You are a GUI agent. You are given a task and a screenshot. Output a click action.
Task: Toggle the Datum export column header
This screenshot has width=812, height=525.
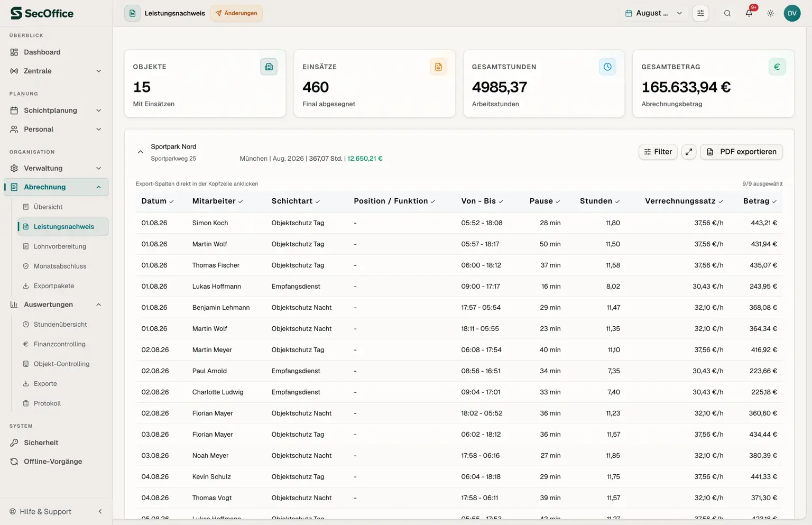click(x=158, y=201)
